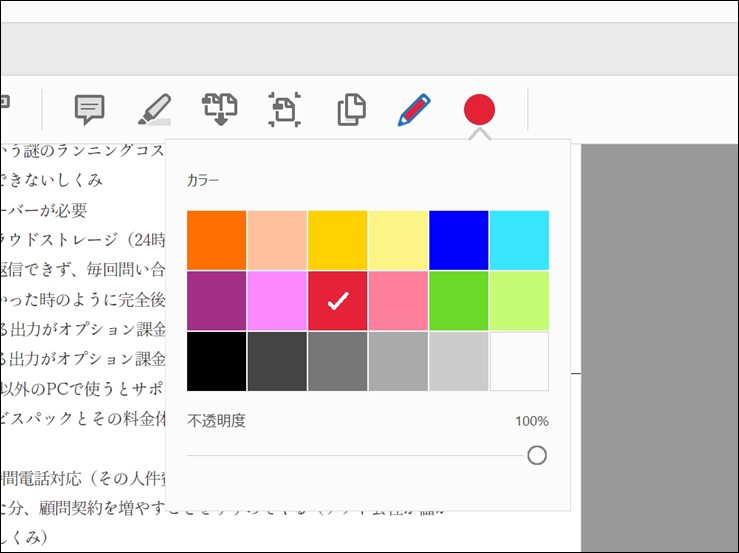Select the very light gray swatch next to white
This screenshot has height=553, width=739.
pyautogui.click(x=459, y=362)
